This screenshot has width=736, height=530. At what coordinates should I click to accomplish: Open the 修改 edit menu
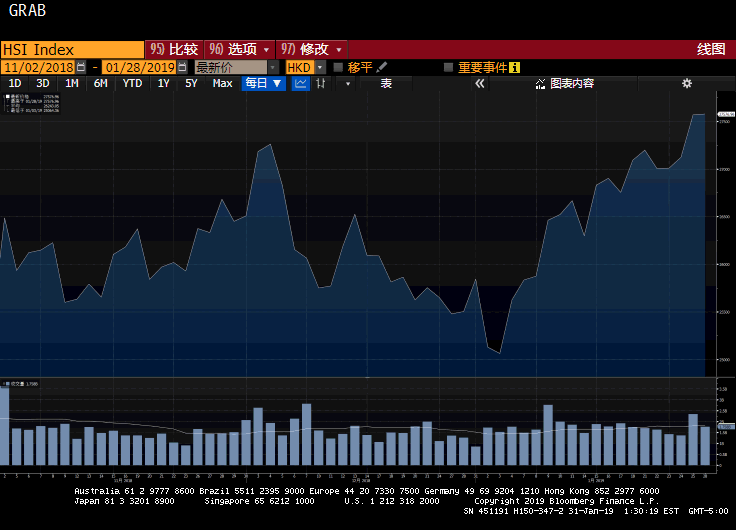click(312, 49)
